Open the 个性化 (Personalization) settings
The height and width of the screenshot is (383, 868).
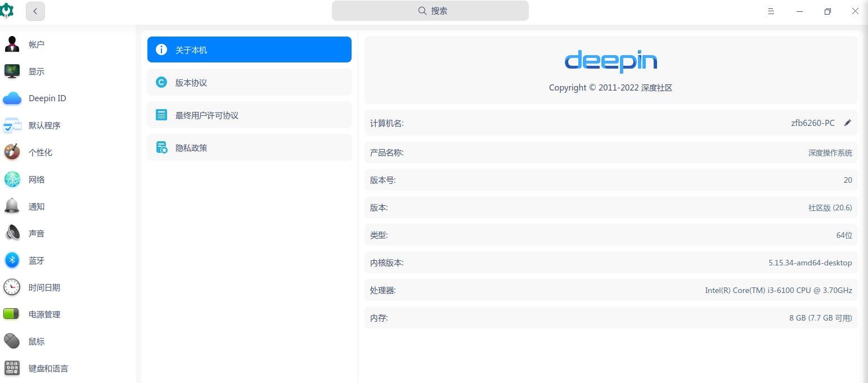pos(41,152)
